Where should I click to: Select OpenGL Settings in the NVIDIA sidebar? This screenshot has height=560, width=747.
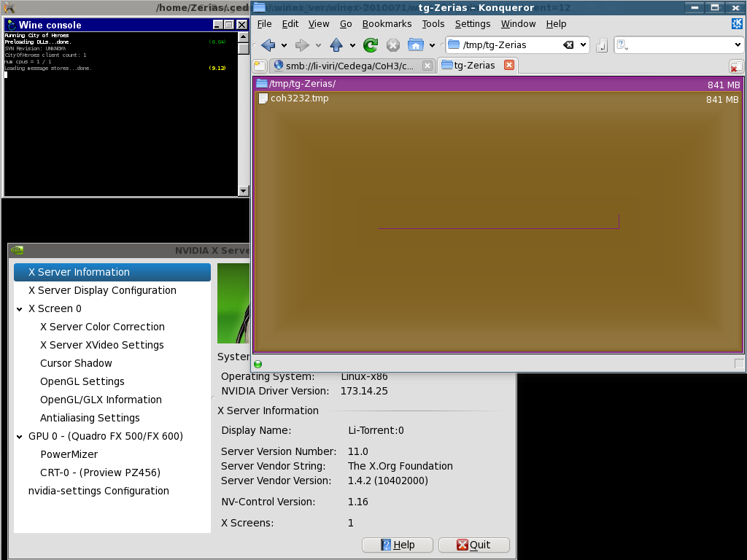coord(82,381)
